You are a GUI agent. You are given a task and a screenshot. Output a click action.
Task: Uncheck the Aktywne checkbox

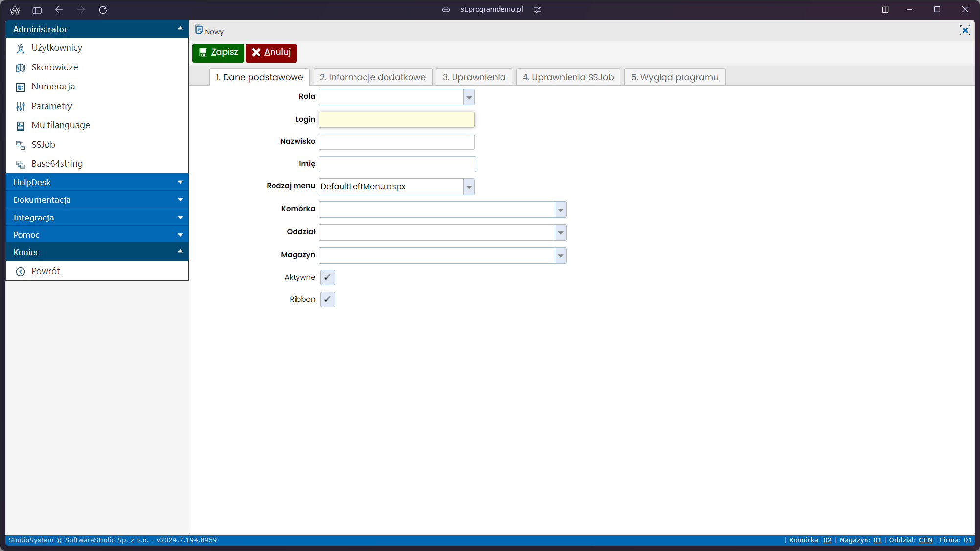(x=327, y=277)
